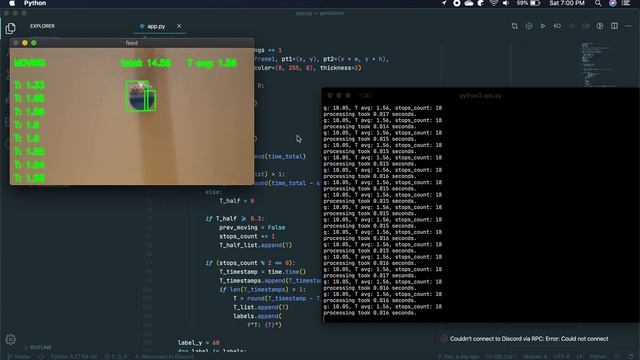The height and width of the screenshot is (360, 640).
Task: Click the Compare Changes icon in editor toolbar
Action: click(x=515, y=26)
